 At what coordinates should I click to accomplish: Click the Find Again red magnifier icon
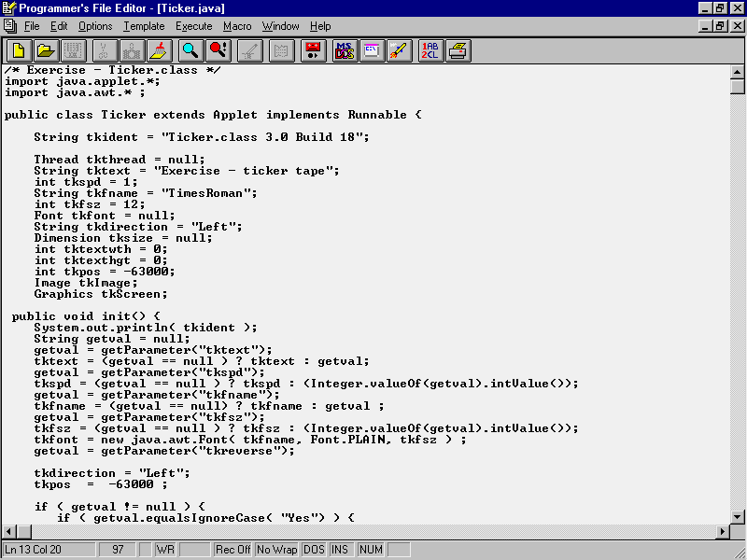pos(218,50)
